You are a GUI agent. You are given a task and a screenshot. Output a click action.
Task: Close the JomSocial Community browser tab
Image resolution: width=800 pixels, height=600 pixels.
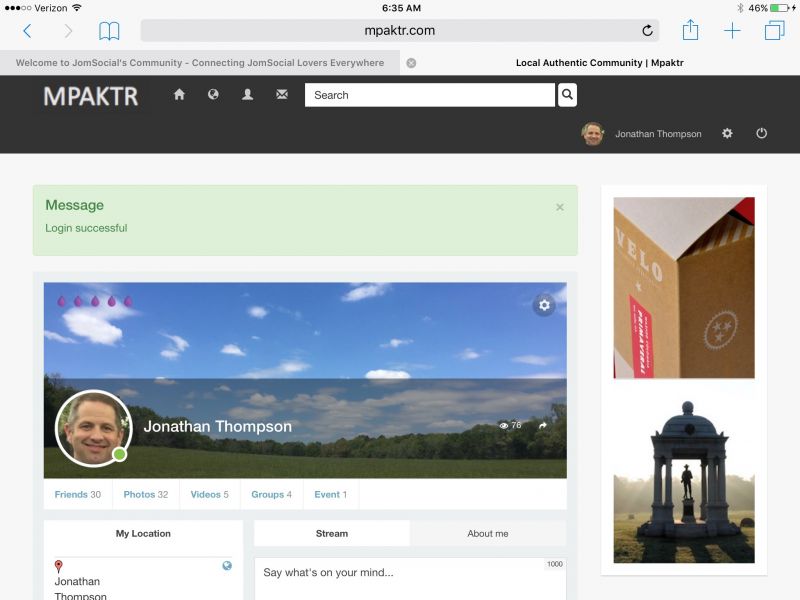[x=411, y=63]
